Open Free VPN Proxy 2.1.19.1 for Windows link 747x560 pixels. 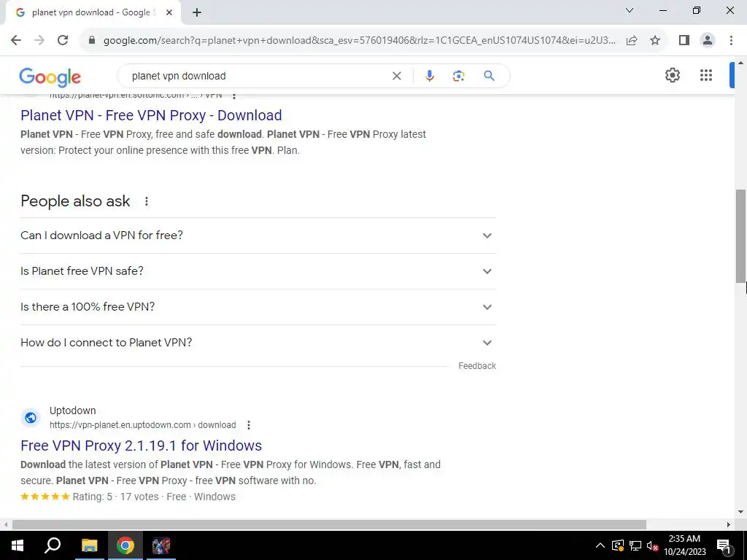(141, 446)
